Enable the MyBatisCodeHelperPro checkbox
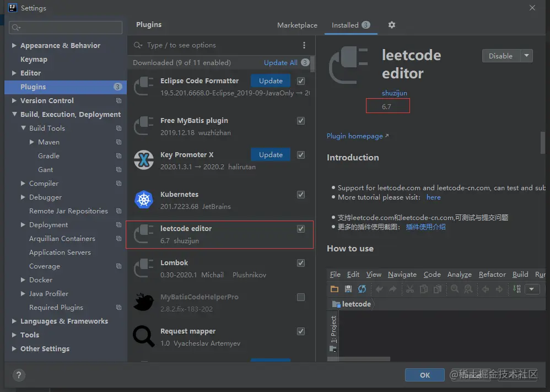The width and height of the screenshot is (550, 392). pyautogui.click(x=300, y=297)
